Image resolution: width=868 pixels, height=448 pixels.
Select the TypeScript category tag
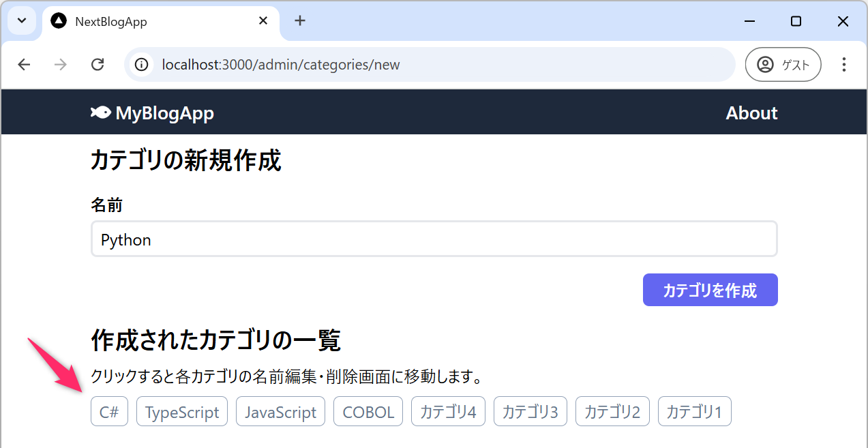coord(182,412)
